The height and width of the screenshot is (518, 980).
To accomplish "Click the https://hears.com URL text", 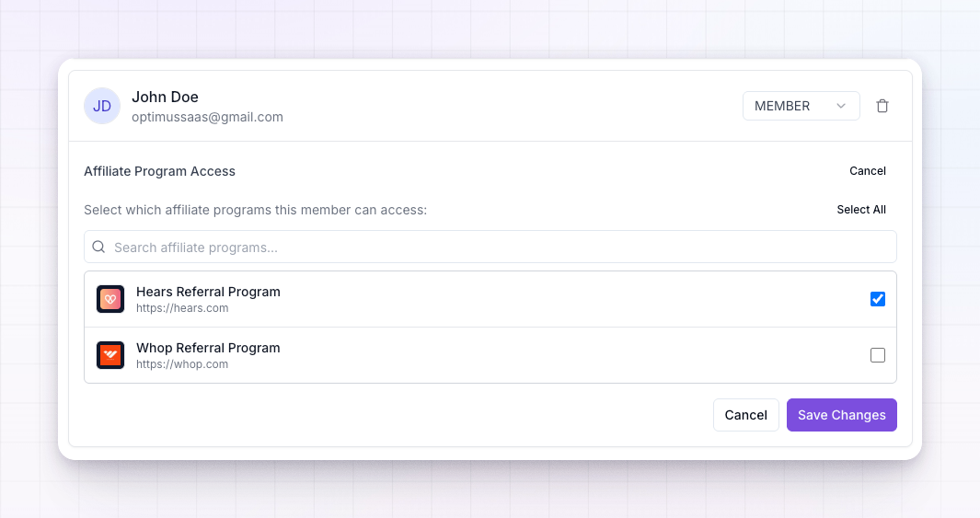I will click(x=182, y=308).
